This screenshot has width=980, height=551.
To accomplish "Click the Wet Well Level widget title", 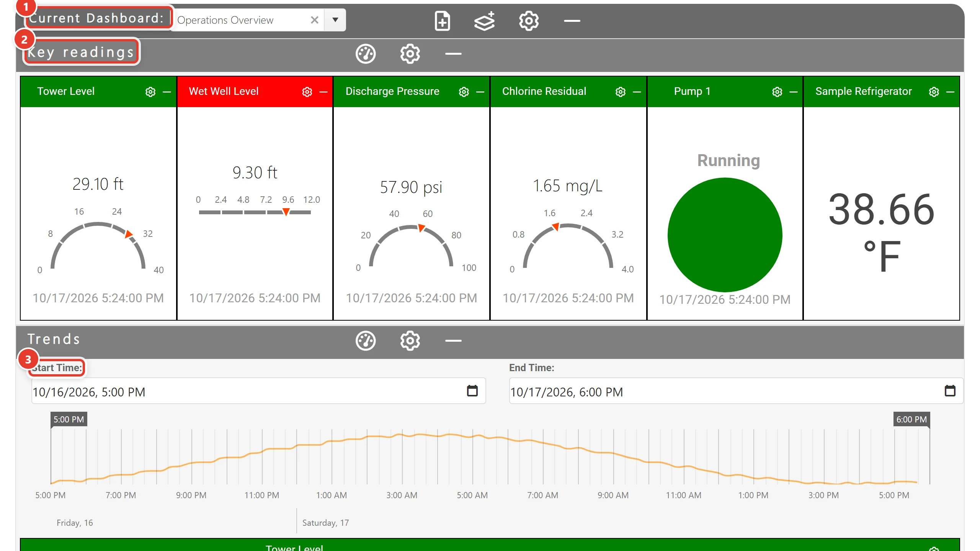I will pos(224,91).
